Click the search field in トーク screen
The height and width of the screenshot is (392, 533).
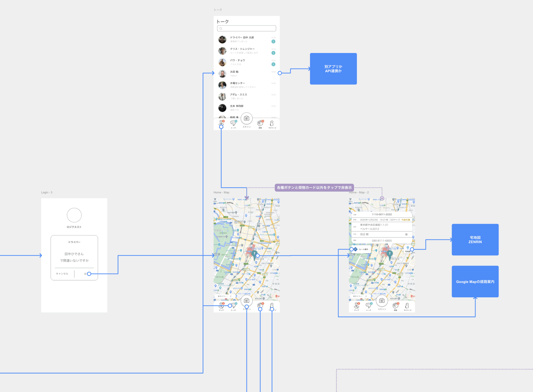[247, 29]
